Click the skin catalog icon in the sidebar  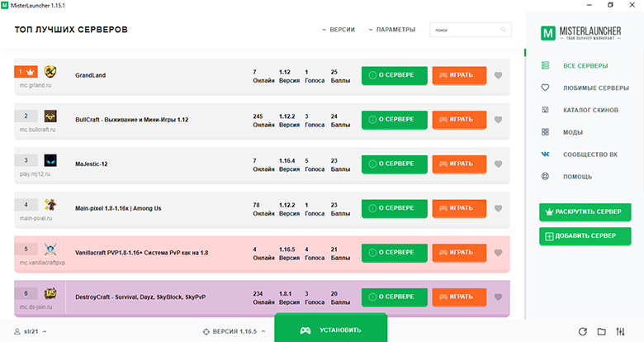point(545,110)
